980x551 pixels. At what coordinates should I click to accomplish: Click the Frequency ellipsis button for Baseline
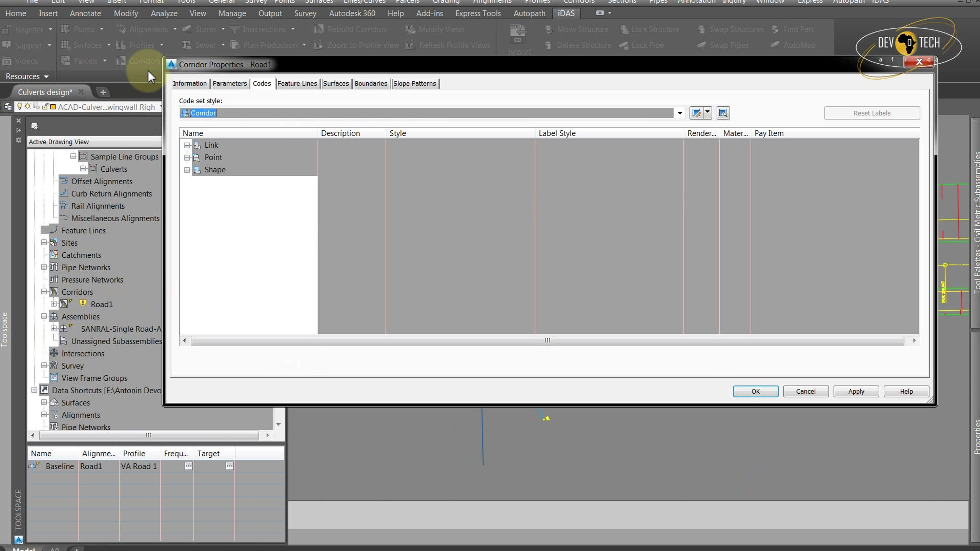point(189,466)
